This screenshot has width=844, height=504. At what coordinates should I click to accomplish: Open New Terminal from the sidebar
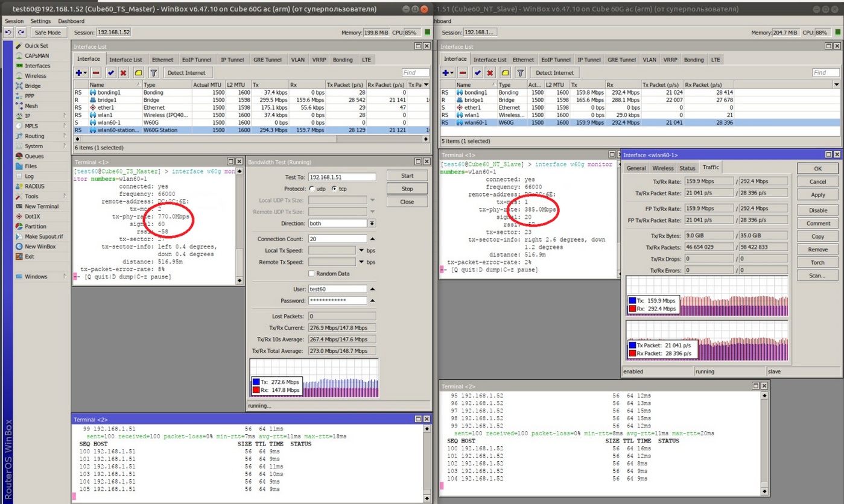pyautogui.click(x=42, y=206)
